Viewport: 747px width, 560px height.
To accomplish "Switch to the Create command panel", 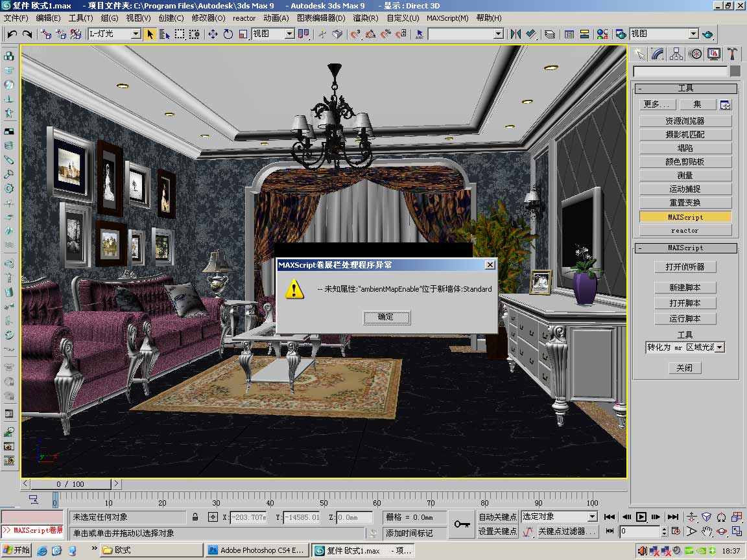I will tap(639, 54).
